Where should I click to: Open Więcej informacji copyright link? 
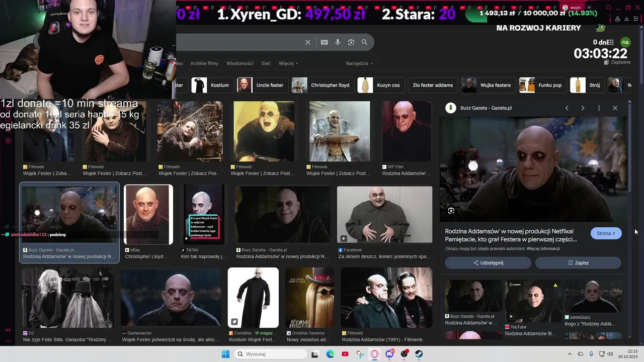543,249
